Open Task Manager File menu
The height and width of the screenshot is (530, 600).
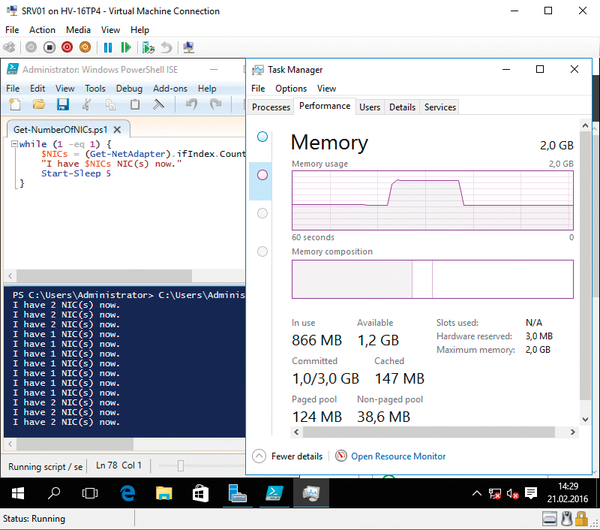tap(258, 89)
